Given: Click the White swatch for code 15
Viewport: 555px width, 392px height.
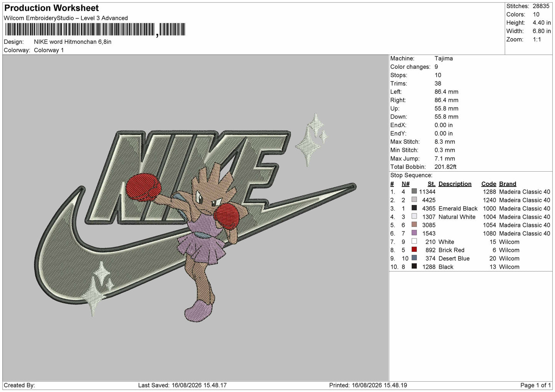Looking at the screenshot, I should click(414, 241).
